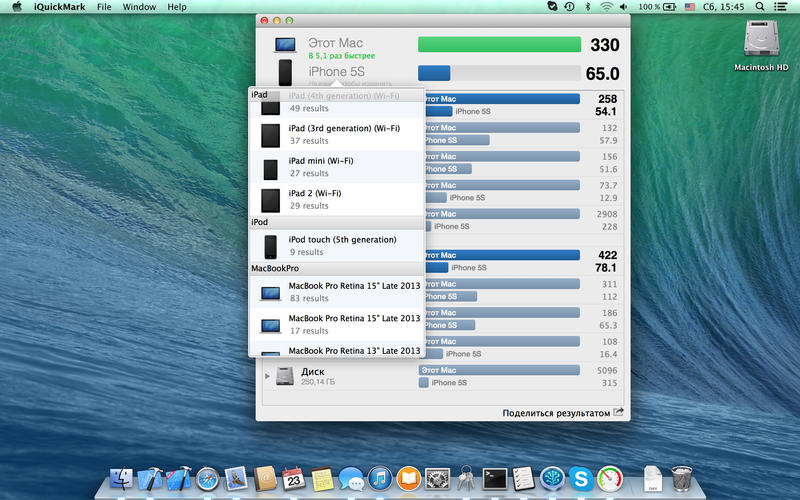The height and width of the screenshot is (500, 800).
Task: Open the File menu
Action: (104, 7)
